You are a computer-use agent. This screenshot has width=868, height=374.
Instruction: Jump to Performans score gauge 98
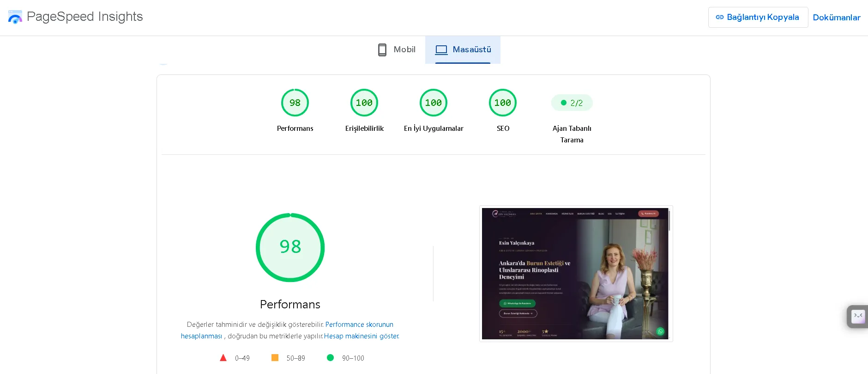click(x=295, y=103)
